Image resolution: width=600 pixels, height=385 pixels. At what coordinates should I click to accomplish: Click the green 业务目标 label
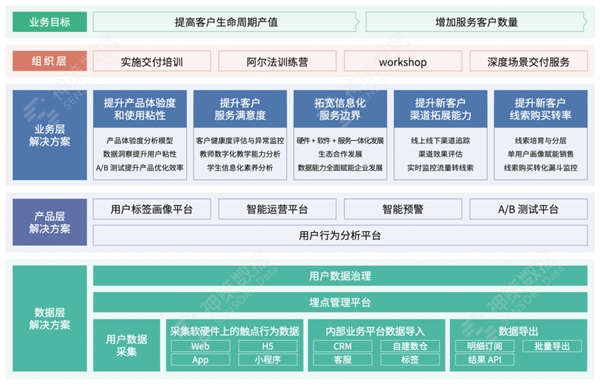tap(50, 22)
